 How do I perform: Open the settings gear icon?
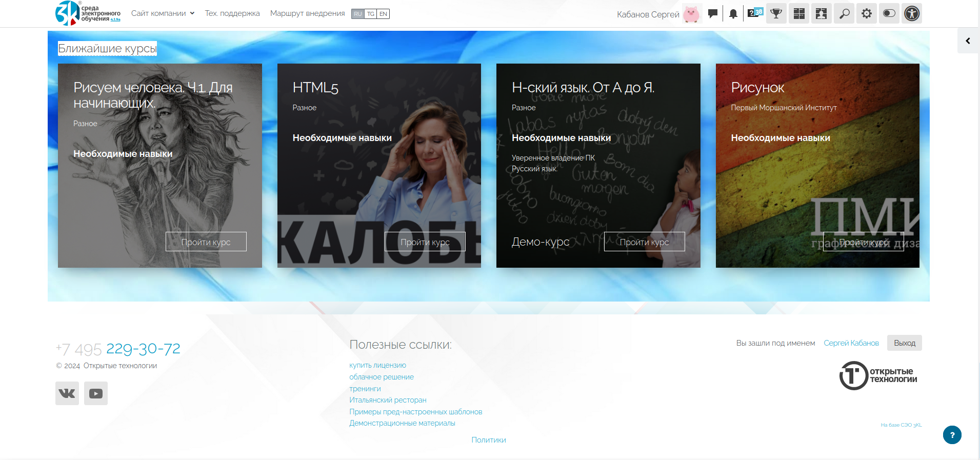click(867, 13)
